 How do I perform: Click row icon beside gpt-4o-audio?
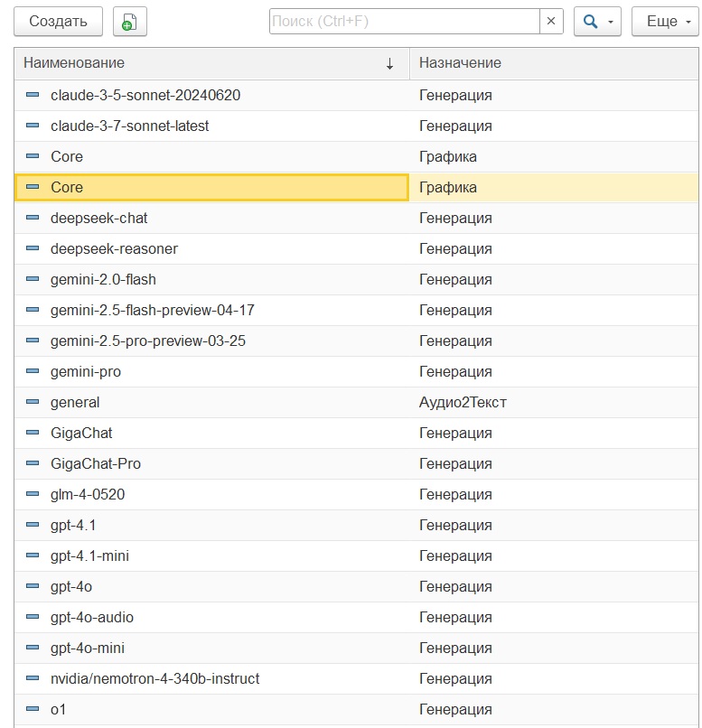[33, 617]
